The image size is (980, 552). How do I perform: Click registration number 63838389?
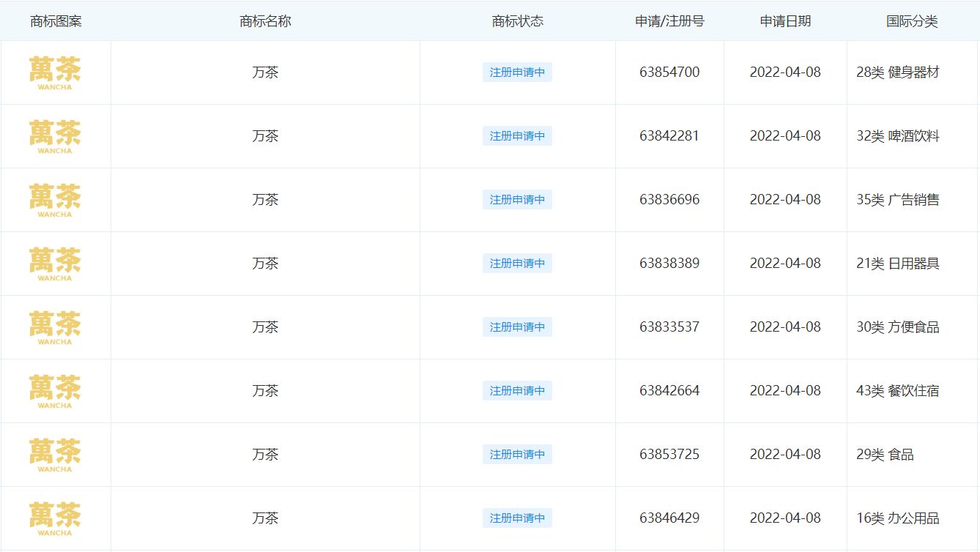point(669,264)
